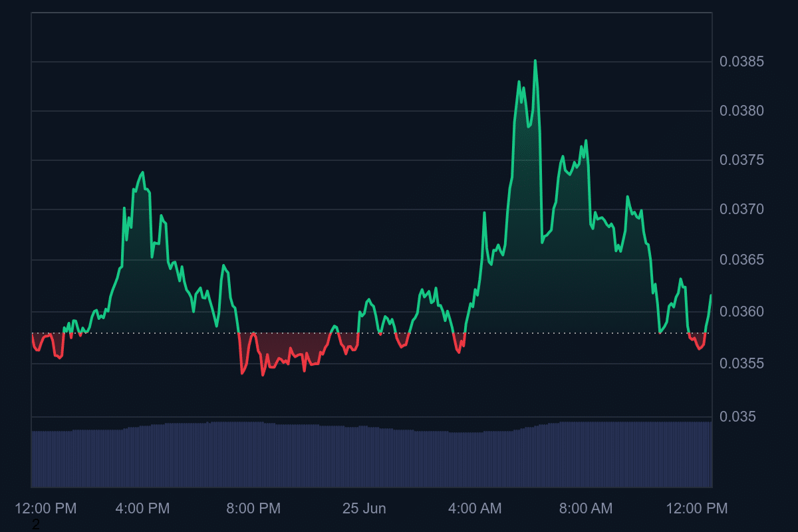This screenshot has width=798, height=532.
Task: Click the blue volume bars area
Action: click(371, 458)
